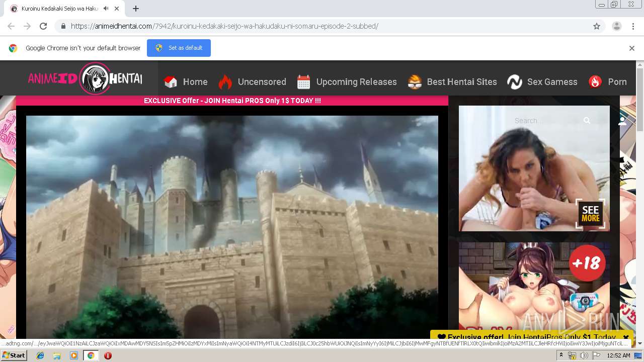This screenshot has height=362, width=644.
Task: Close the current browser tab
Action: point(117,9)
